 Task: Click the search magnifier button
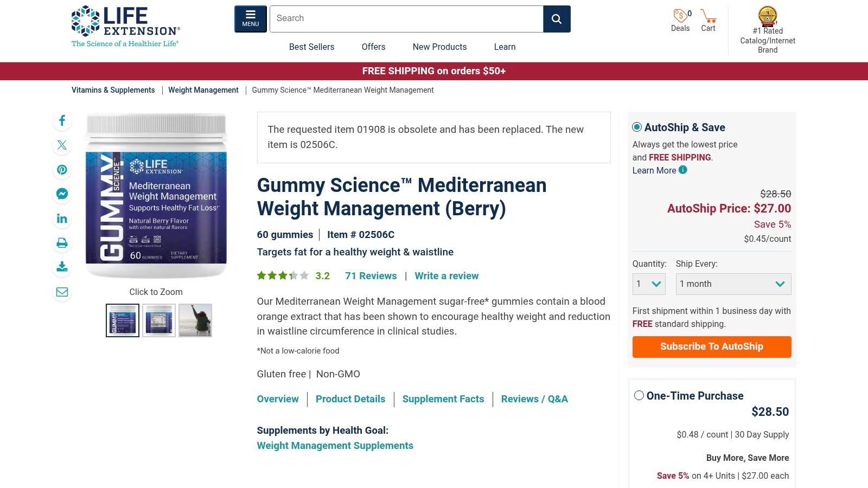tap(557, 19)
